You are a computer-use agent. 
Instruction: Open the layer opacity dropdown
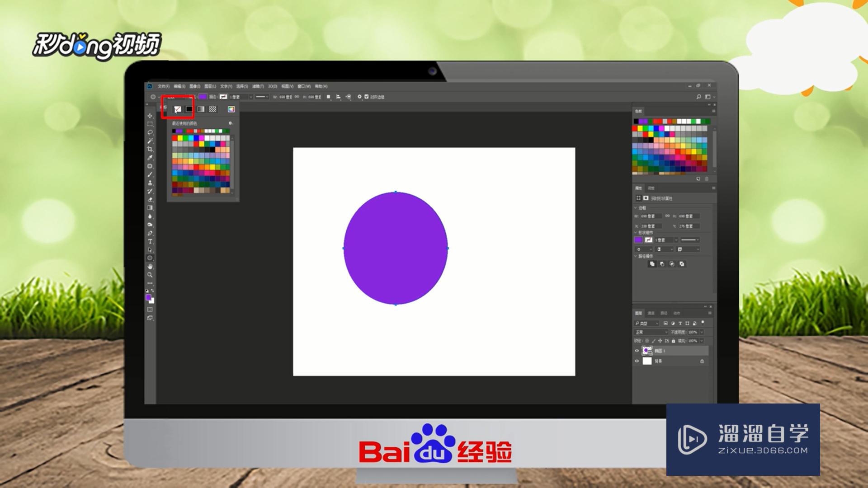pyautogui.click(x=702, y=332)
